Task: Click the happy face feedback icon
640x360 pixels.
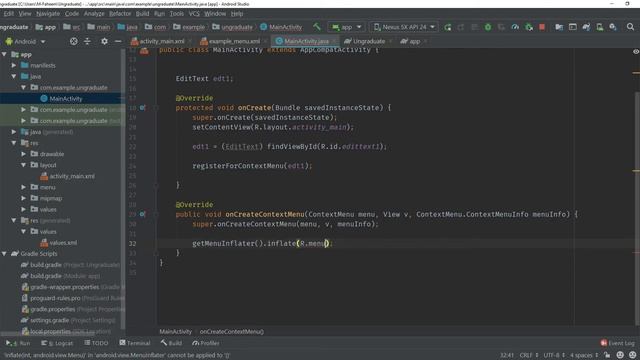Action: [x=620, y=355]
